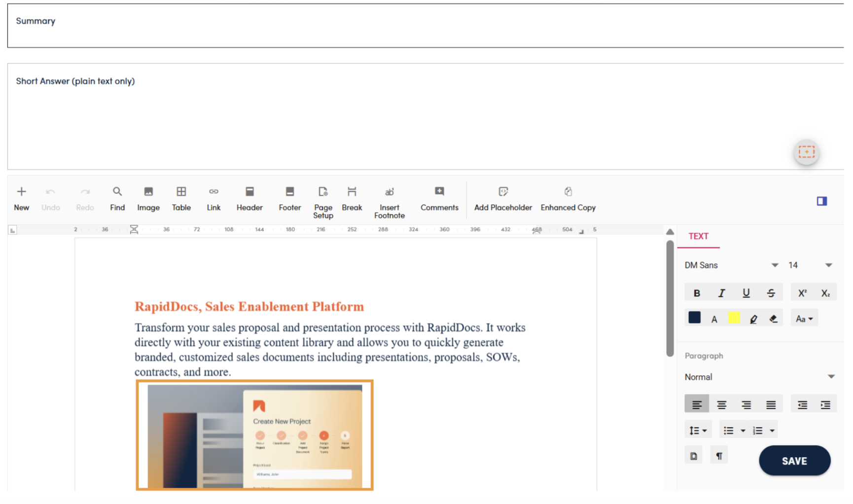Click the font color A icon

(x=714, y=319)
